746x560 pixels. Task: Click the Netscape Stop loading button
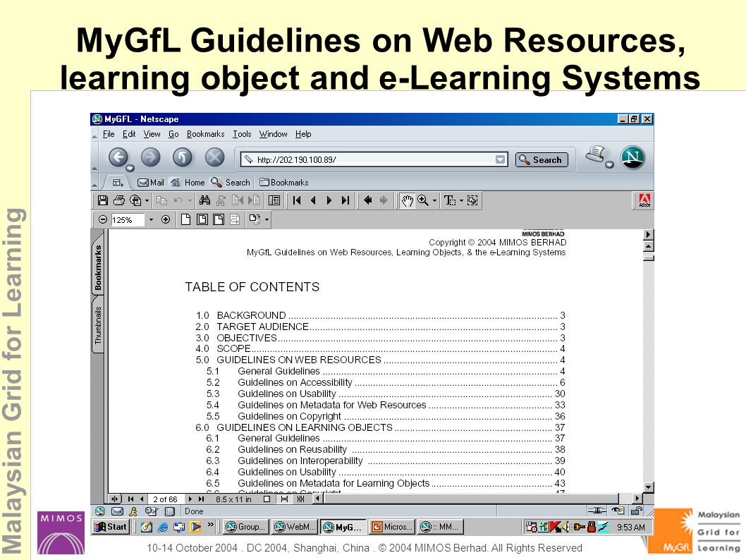click(214, 157)
